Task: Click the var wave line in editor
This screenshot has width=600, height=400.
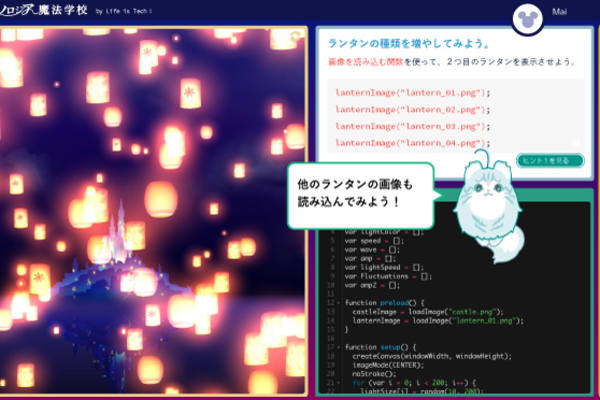Action: (372, 250)
